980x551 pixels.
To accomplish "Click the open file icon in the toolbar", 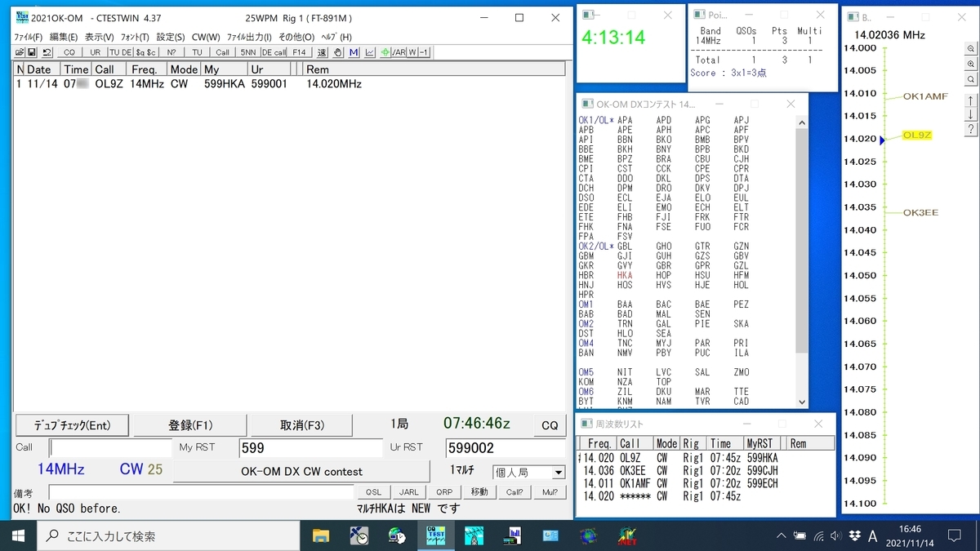I will [20, 52].
